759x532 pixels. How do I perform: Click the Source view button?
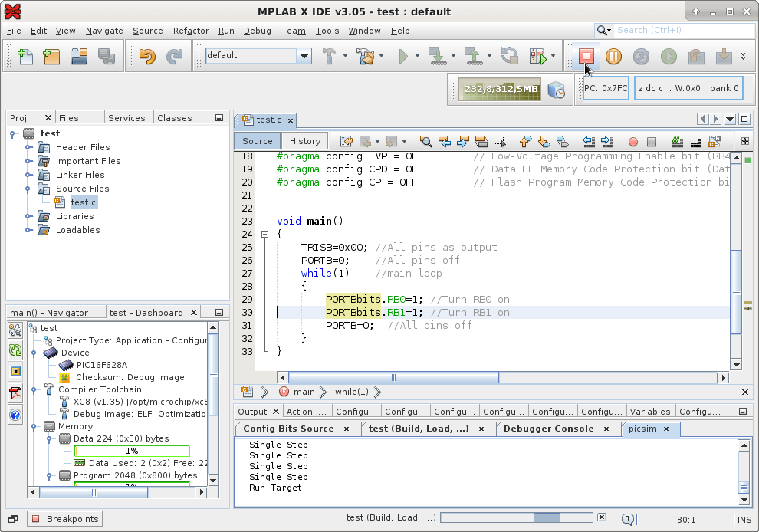(257, 141)
